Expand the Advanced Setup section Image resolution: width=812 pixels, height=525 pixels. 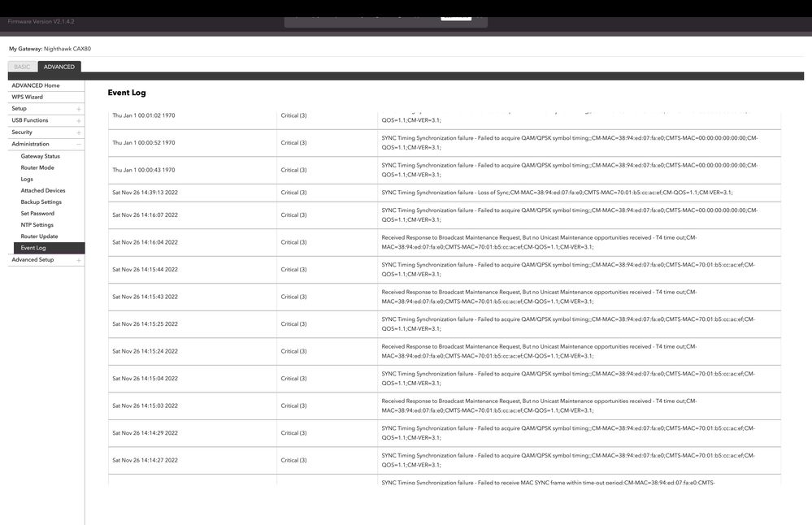pyautogui.click(x=79, y=260)
